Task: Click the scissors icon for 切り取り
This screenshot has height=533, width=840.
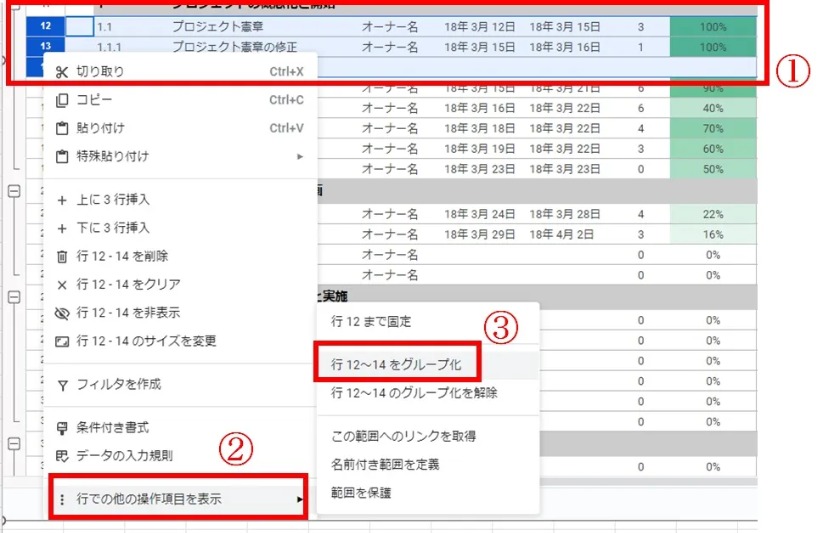Action: 62,72
